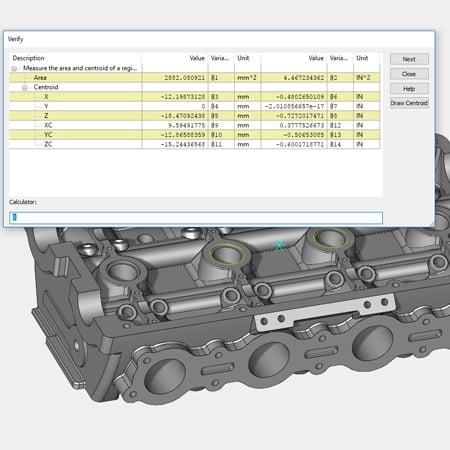Click the Next button
The image size is (450, 450).
tap(409, 59)
